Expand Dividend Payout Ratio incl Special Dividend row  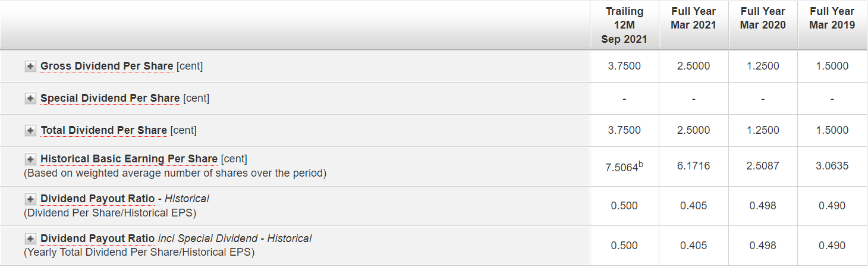point(30,239)
